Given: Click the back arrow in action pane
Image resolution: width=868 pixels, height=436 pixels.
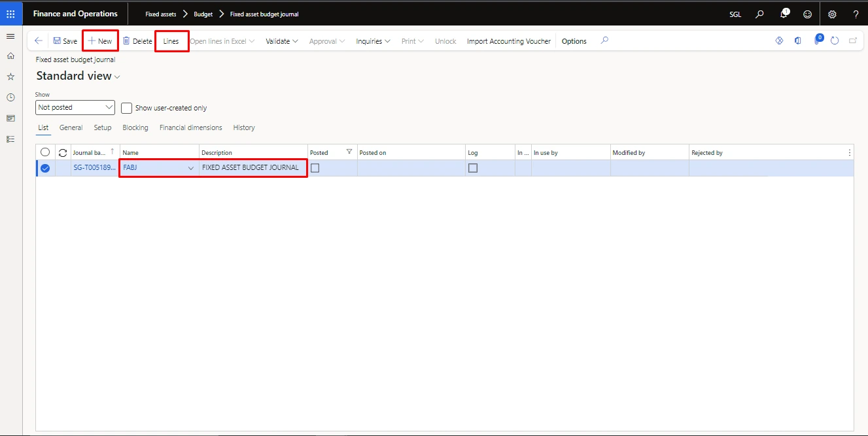Looking at the screenshot, I should pyautogui.click(x=39, y=41).
